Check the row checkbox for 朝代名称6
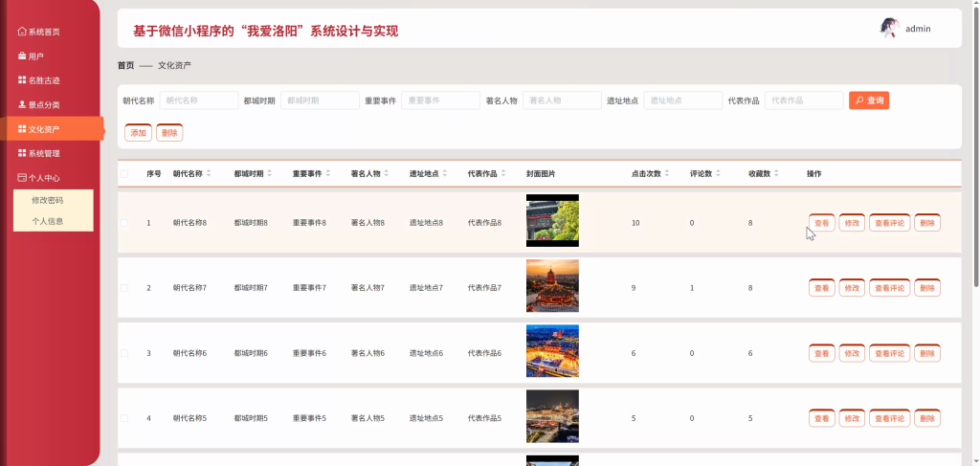Image resolution: width=980 pixels, height=466 pixels. point(124,353)
